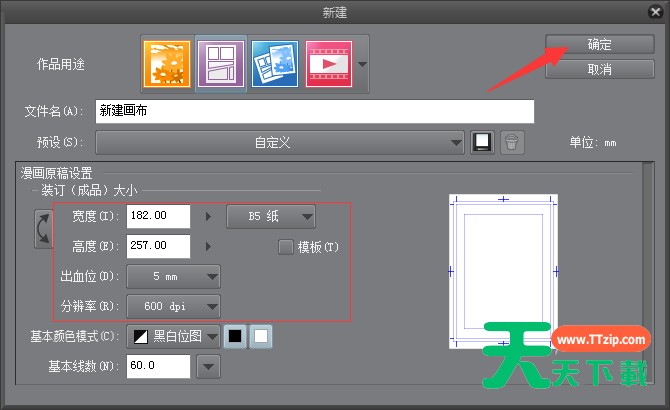
Task: Select the white drawing color swatch
Action: tap(261, 337)
